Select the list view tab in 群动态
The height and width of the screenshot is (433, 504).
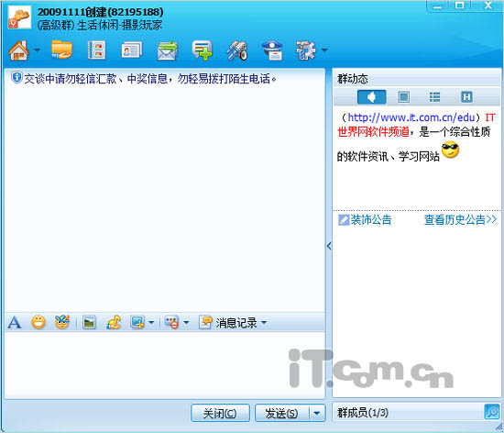click(x=434, y=97)
